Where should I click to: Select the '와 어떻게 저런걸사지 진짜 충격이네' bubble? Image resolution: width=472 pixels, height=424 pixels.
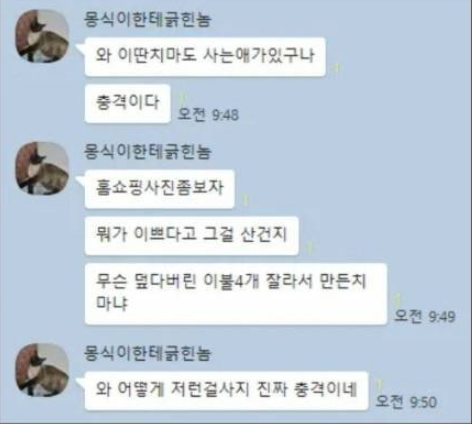[x=227, y=391]
